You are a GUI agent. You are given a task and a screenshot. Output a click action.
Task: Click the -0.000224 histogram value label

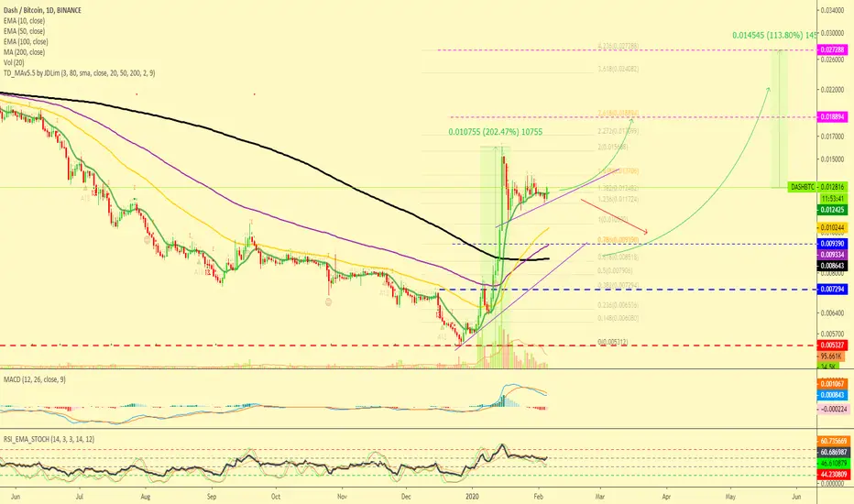click(833, 410)
